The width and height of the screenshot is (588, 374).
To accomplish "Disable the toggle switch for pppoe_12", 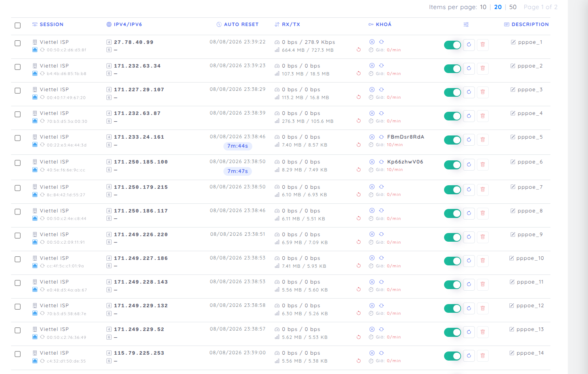I will click(x=452, y=308).
